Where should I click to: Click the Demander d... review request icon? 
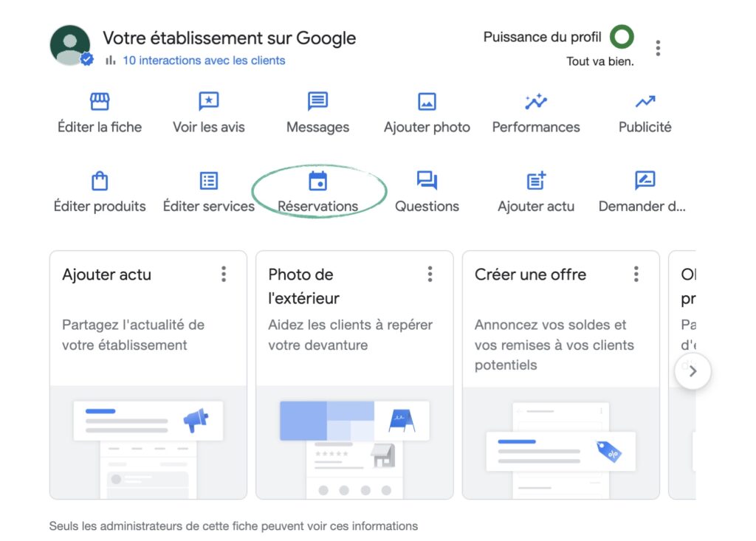point(645,181)
